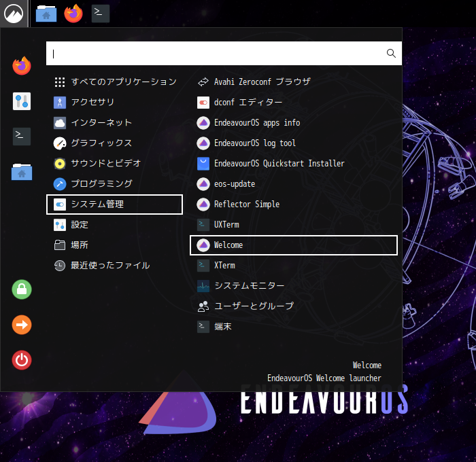Click the 端末 terminal icon

pyautogui.click(x=203, y=327)
